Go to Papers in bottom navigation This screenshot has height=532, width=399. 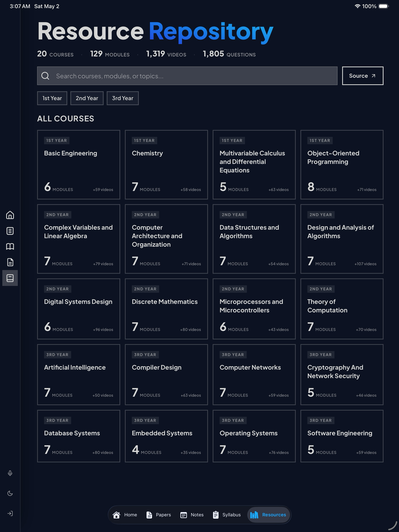[x=159, y=515]
